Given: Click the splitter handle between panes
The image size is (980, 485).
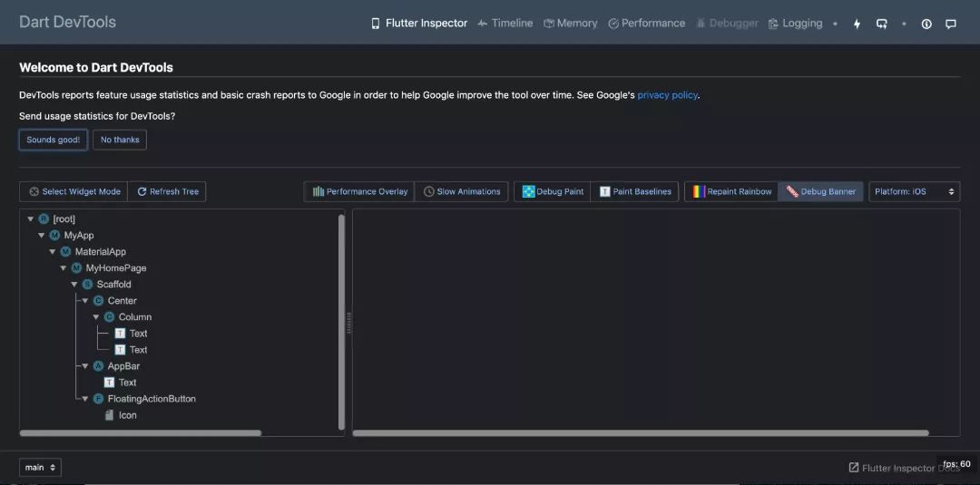Looking at the screenshot, I should [x=348, y=323].
